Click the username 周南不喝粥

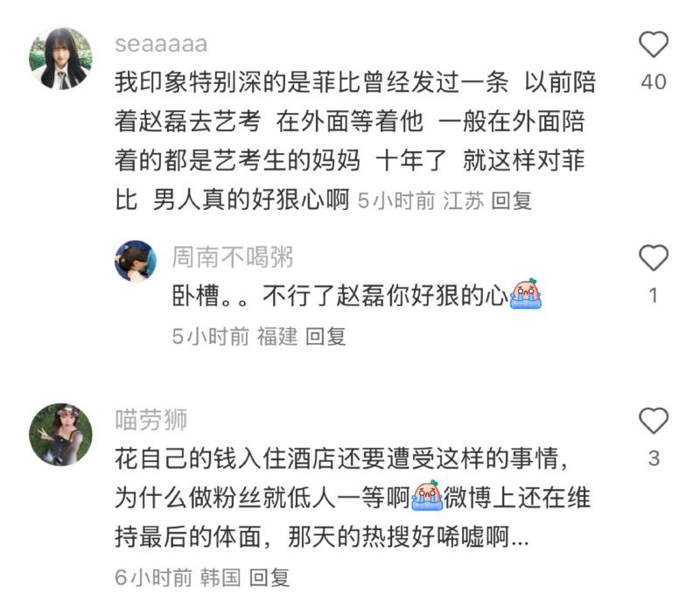coord(233,257)
